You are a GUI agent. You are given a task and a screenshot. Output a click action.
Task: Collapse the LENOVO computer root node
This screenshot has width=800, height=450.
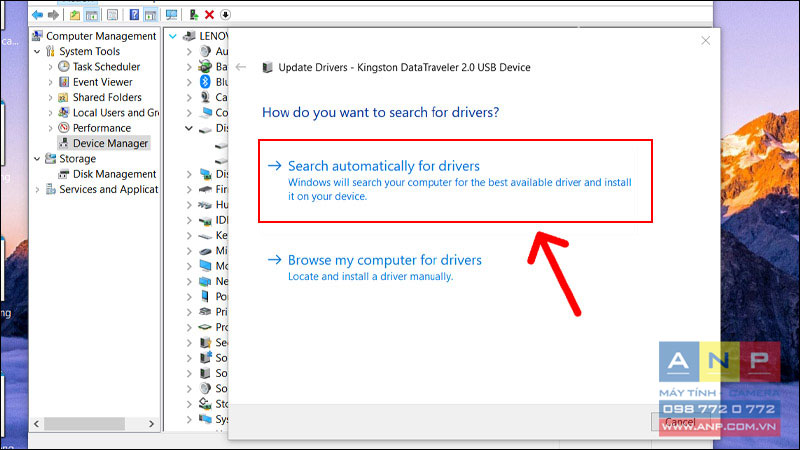173,36
